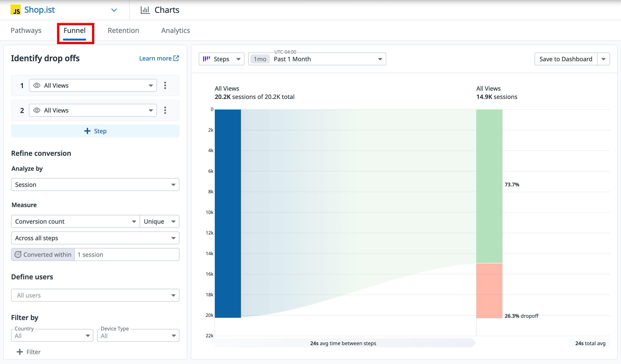Viewport: 621px width, 364px height.
Task: Click the JS Shop.ist application logo icon
Action: point(16,10)
